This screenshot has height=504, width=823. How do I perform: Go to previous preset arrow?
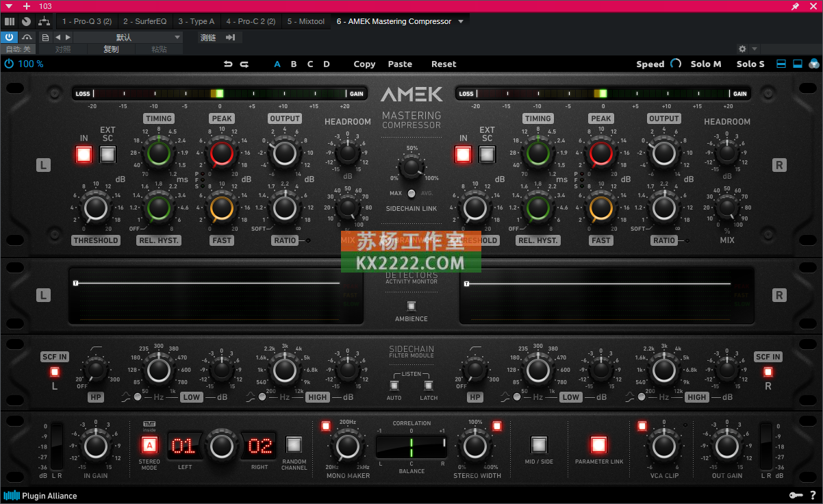58,37
